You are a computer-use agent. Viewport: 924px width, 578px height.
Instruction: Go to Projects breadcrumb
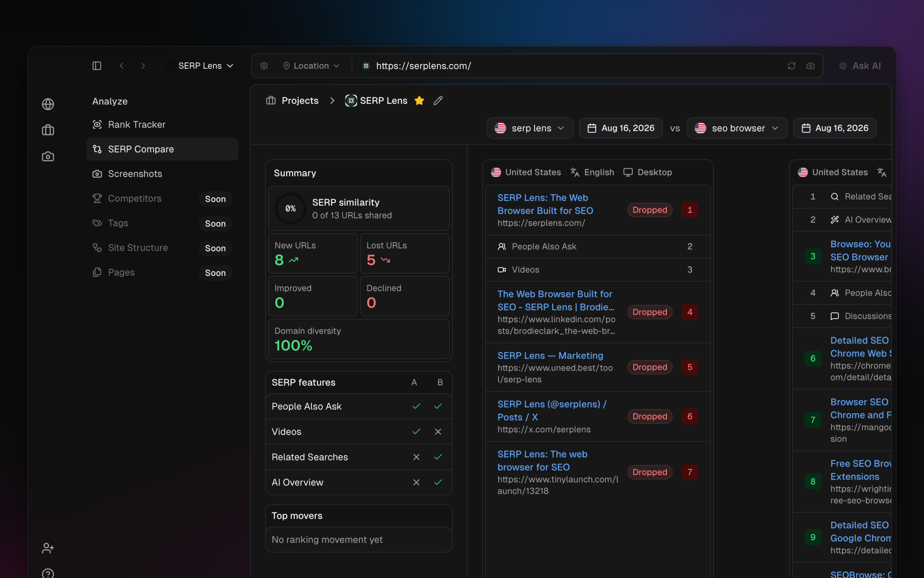(293, 101)
